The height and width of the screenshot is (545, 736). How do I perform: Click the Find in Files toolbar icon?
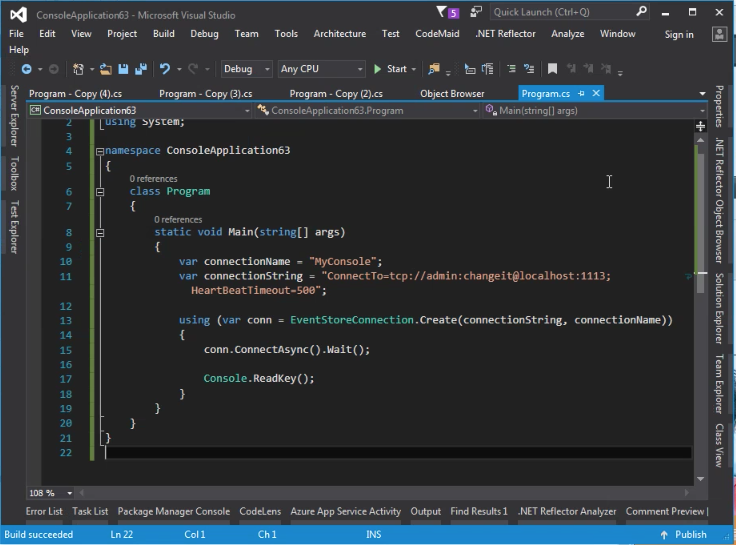[434, 69]
